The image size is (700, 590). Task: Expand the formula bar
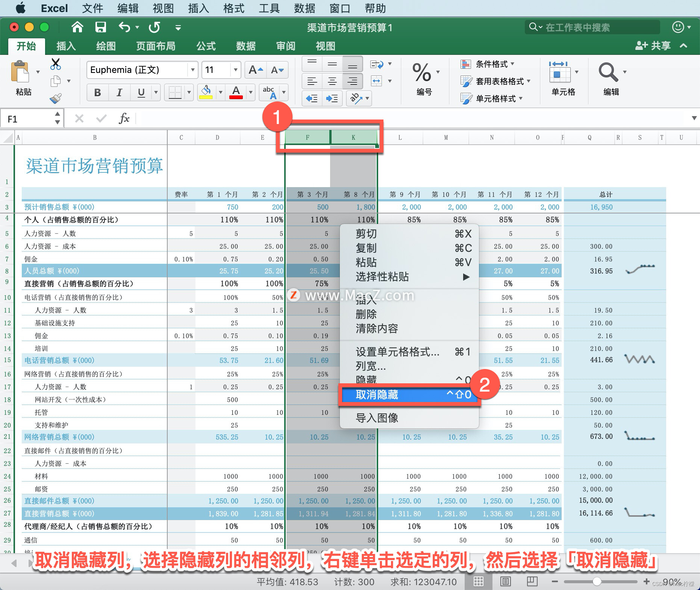point(694,118)
